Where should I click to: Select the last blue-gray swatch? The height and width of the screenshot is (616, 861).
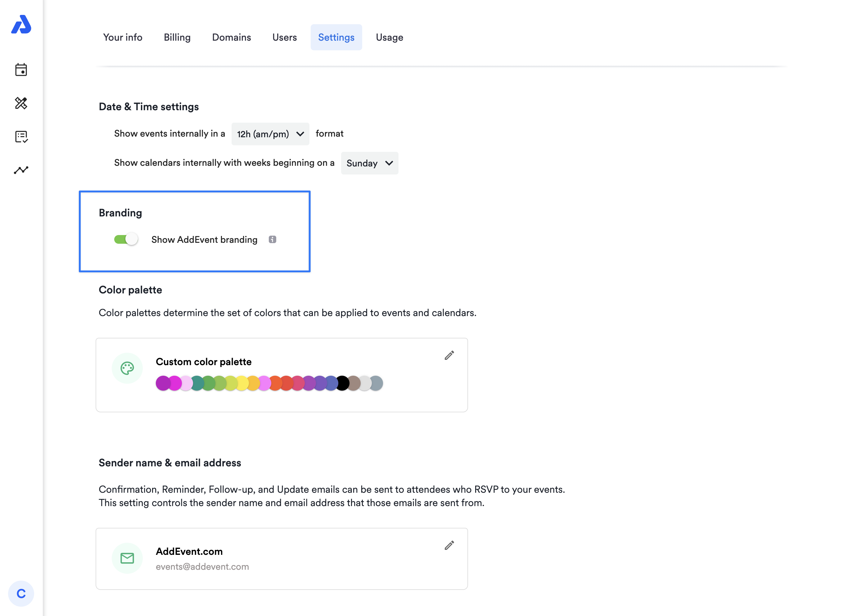point(376,383)
